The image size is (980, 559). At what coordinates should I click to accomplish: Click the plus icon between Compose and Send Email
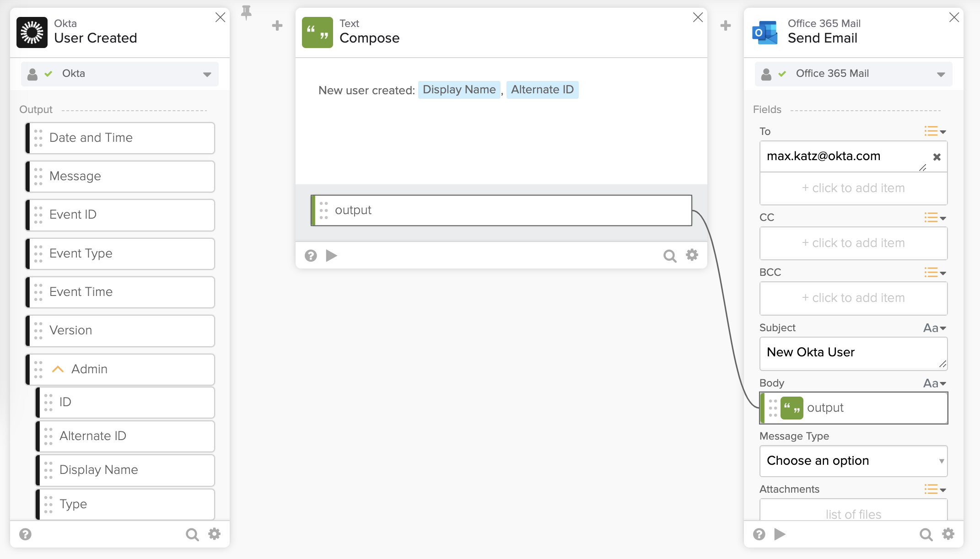tap(726, 26)
